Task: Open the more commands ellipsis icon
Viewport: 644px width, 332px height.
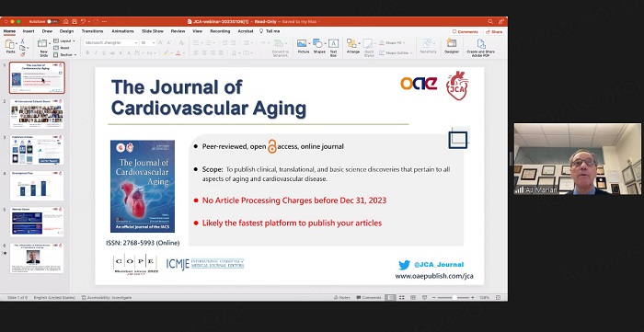Action: 104,21
